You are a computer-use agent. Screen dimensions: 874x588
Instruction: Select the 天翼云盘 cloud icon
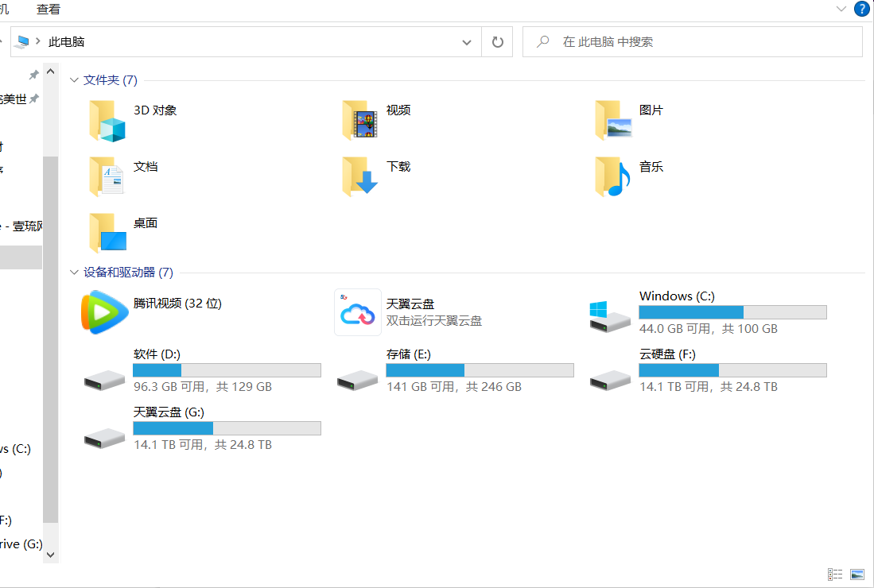358,312
